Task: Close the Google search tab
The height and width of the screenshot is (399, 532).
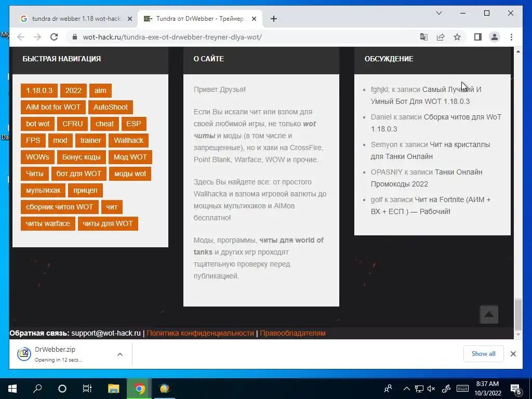Action: coord(129,19)
